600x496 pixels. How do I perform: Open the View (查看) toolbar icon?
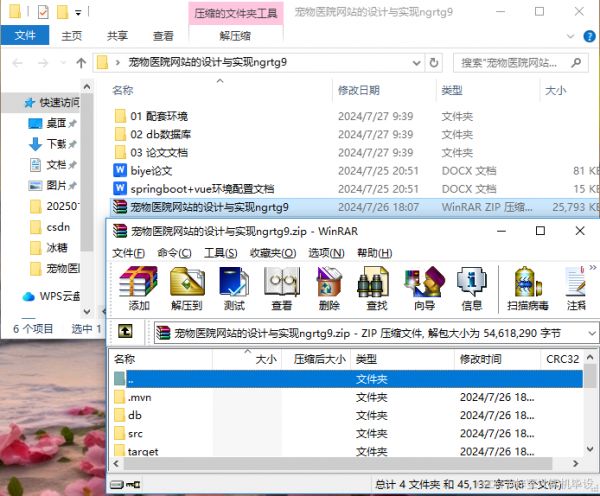(x=282, y=289)
